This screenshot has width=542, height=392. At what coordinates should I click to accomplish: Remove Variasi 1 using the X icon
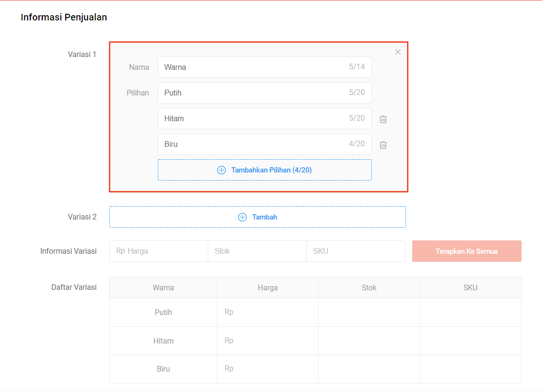(398, 52)
